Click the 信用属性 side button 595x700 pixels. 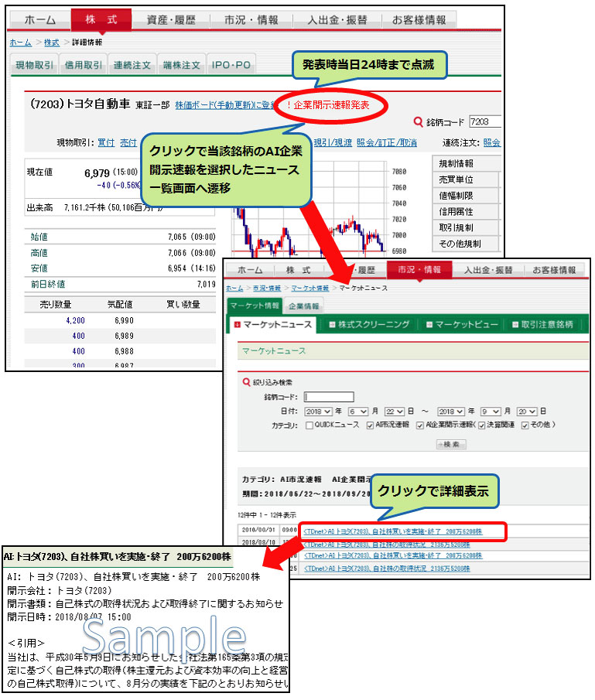[466, 212]
